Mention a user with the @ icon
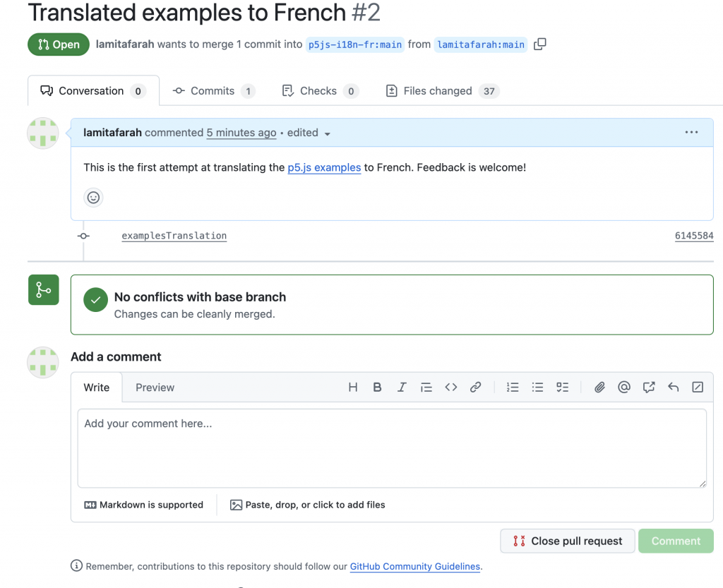The image size is (723, 588). coord(624,387)
